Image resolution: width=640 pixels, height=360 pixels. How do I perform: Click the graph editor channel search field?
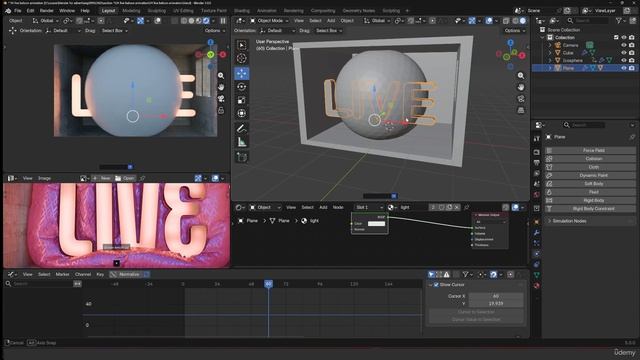pyautogui.click(x=39, y=283)
